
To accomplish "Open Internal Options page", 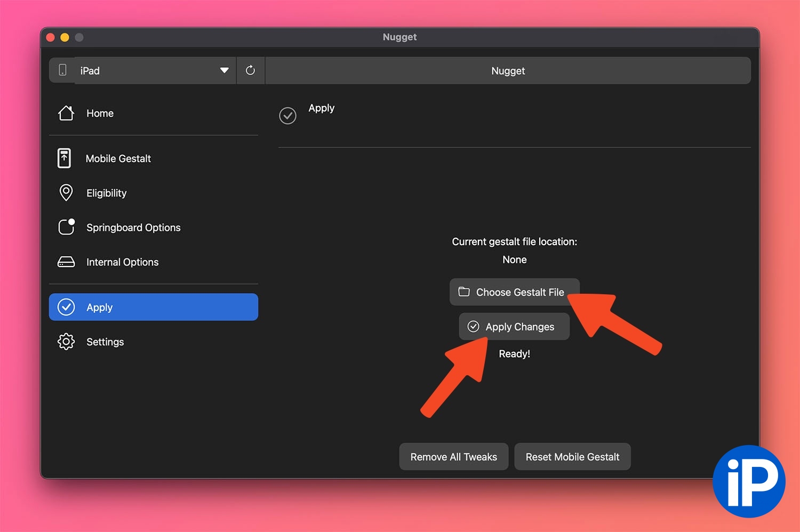I will point(154,262).
